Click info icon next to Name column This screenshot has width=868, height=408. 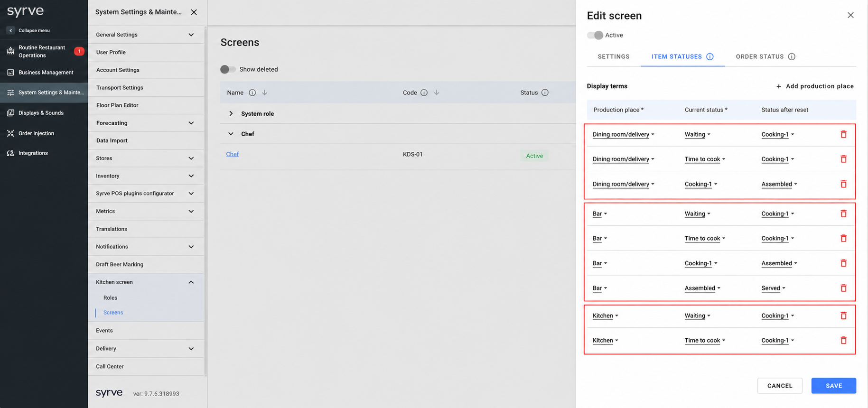coord(252,93)
